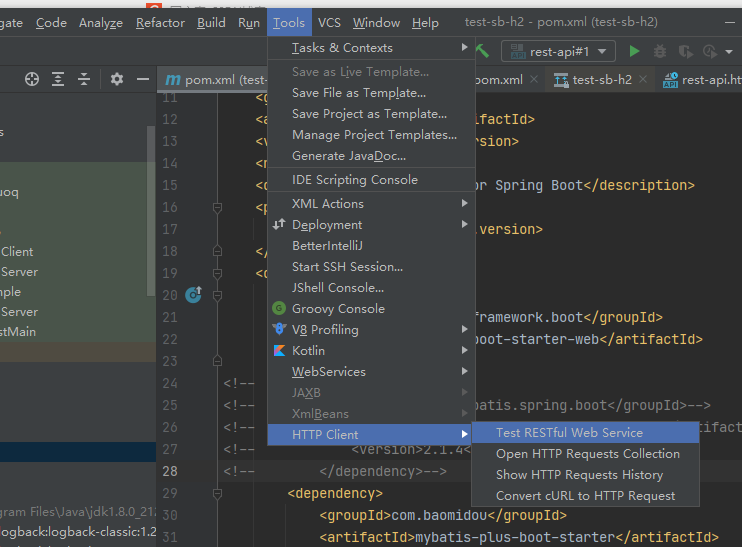Open the Build menu
This screenshot has width=742, height=547.
pyautogui.click(x=211, y=22)
